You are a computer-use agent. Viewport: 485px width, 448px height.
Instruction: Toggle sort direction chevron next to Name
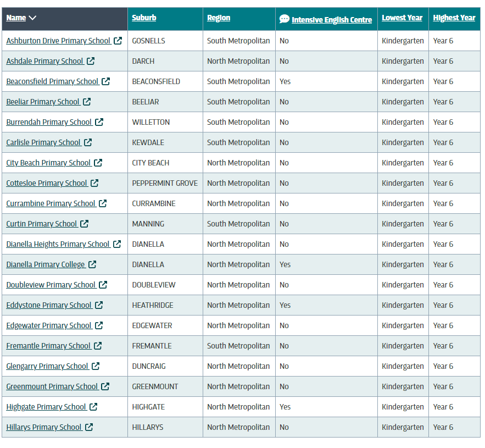[32, 18]
